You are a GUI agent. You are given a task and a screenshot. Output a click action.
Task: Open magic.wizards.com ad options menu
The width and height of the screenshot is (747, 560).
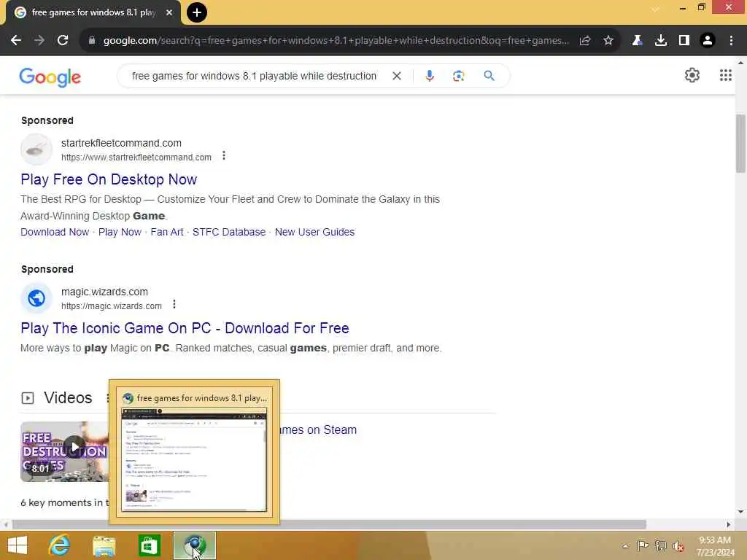click(x=174, y=304)
